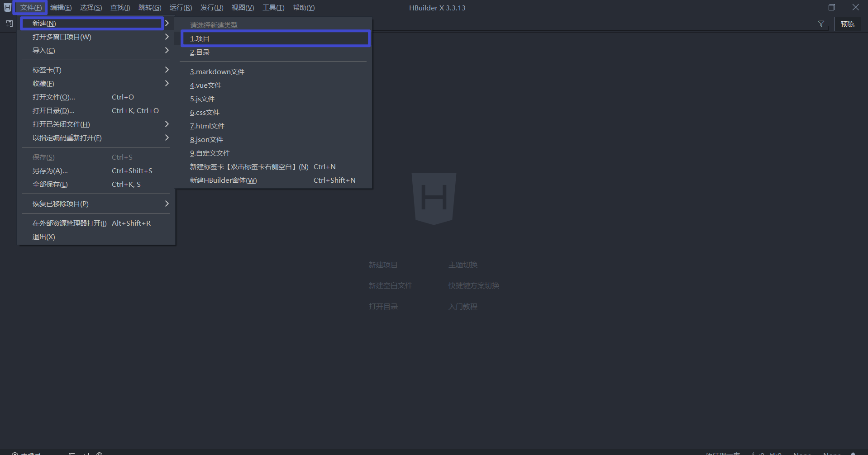Open the 视图(V) menu
This screenshot has width=868, height=455.
[243, 8]
